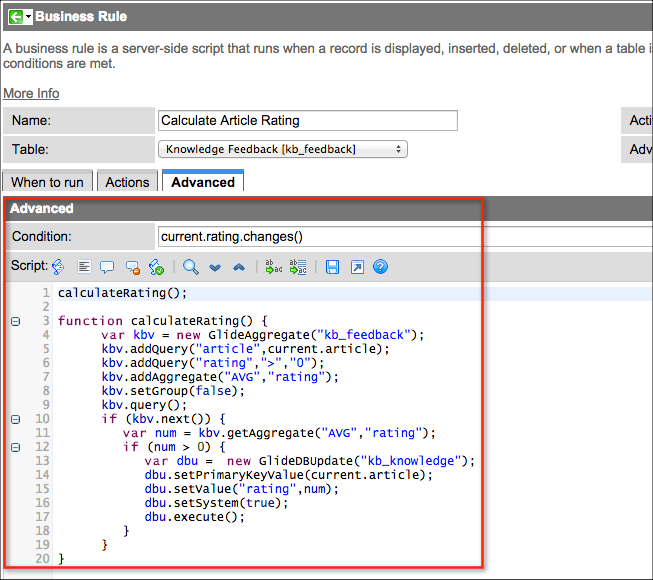Toggle the syntax editor icon next to Script
Image resolution: width=653 pixels, height=580 pixels.
(58, 267)
